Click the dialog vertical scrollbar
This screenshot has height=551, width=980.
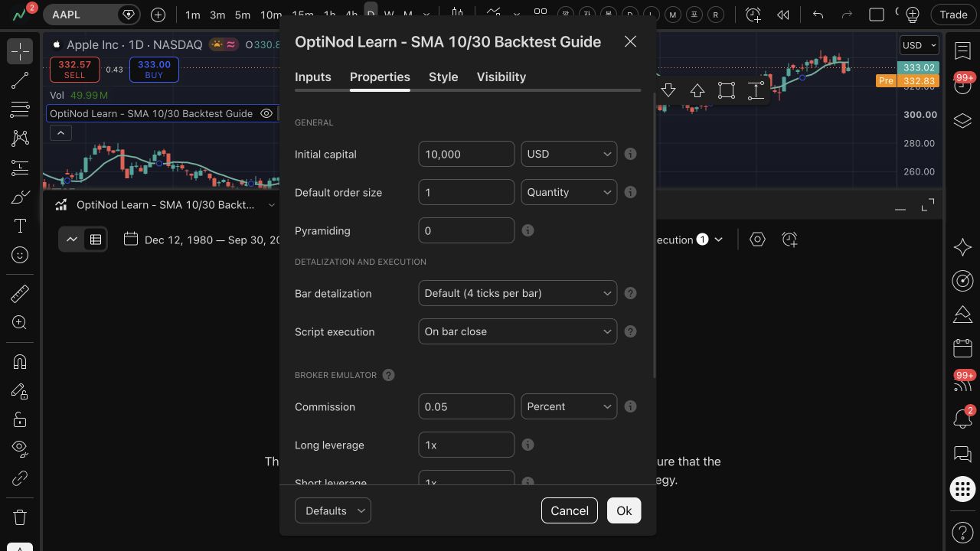[654, 236]
